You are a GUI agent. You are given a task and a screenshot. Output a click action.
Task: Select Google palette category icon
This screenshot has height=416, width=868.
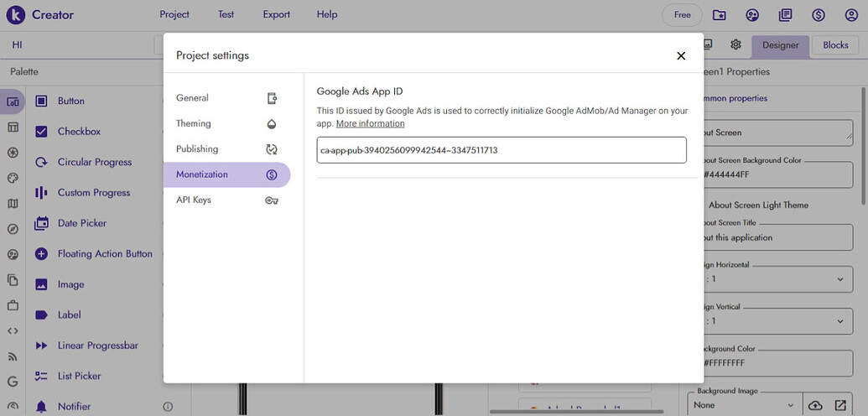(13, 382)
